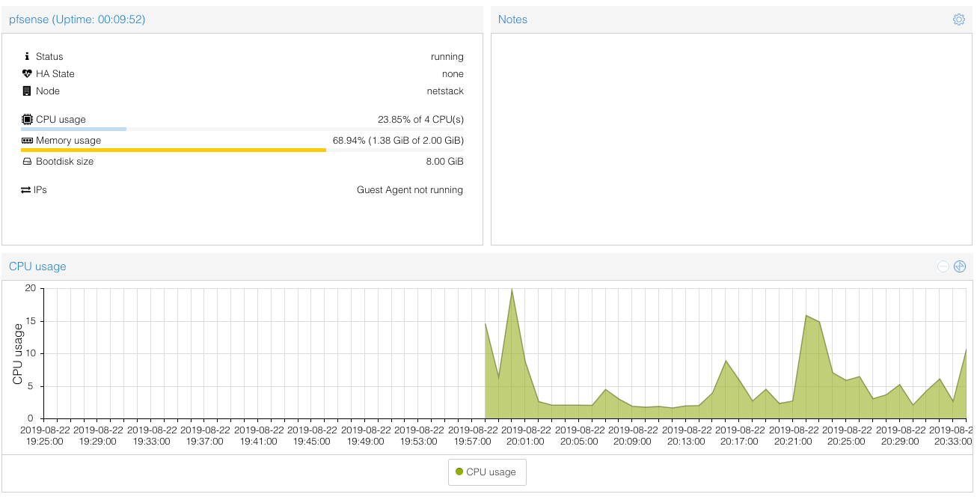Click the server icon beside Node
This screenshot has width=980, height=500.
click(28, 91)
